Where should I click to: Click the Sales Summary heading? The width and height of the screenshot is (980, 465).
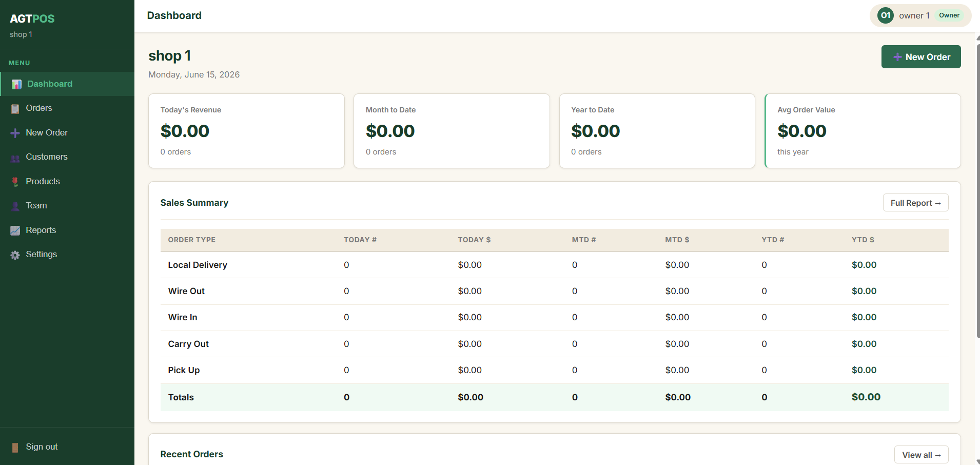click(194, 203)
